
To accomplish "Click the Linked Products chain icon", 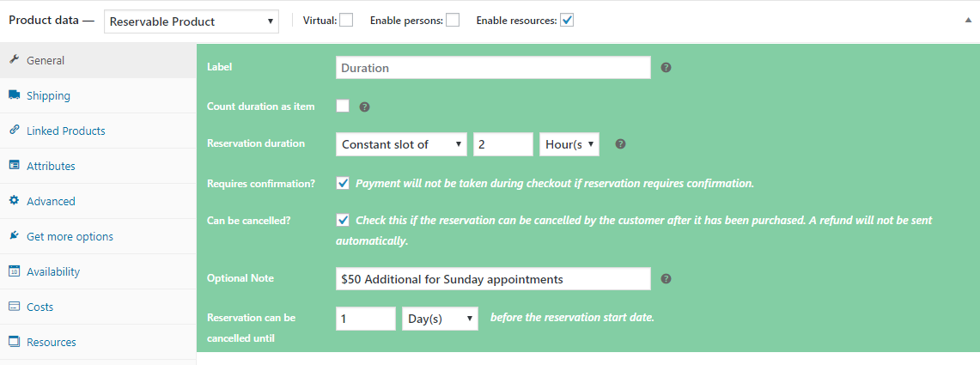I will click(x=15, y=131).
